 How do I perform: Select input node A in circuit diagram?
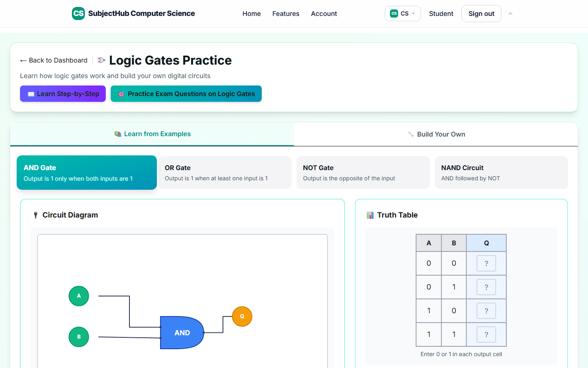[79, 296]
